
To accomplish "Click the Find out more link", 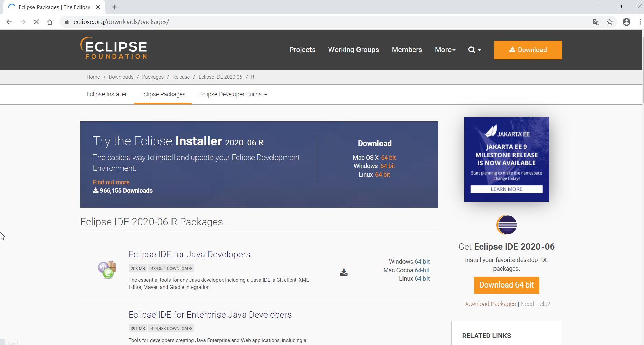I will (111, 182).
